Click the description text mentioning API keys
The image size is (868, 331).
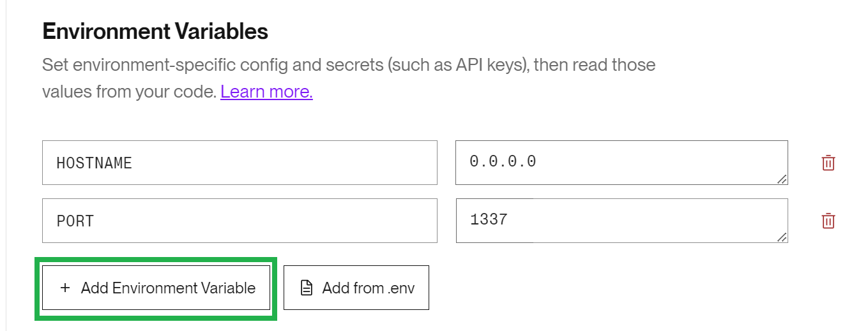349,65
